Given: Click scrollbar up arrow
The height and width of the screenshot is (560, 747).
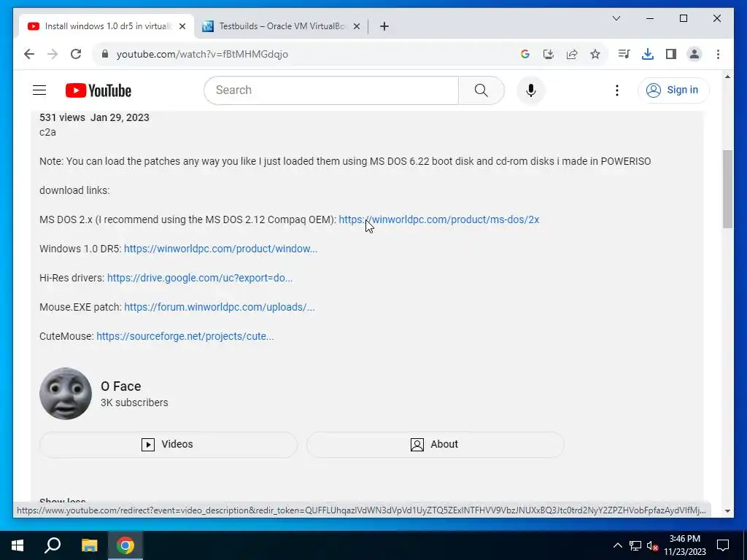Looking at the screenshot, I should [x=727, y=77].
